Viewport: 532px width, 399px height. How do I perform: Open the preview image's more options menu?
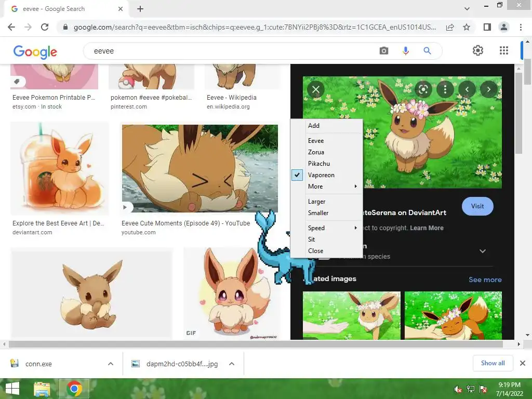(x=445, y=89)
